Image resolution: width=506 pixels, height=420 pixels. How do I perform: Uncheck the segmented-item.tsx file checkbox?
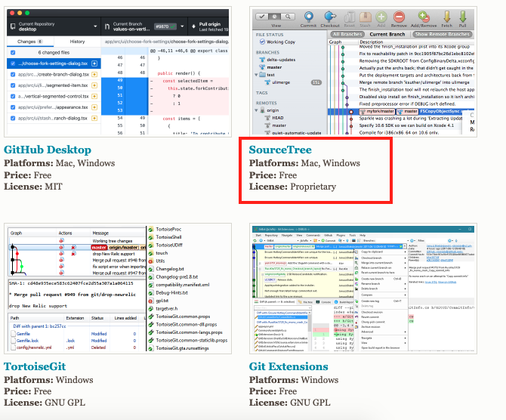(x=13, y=85)
